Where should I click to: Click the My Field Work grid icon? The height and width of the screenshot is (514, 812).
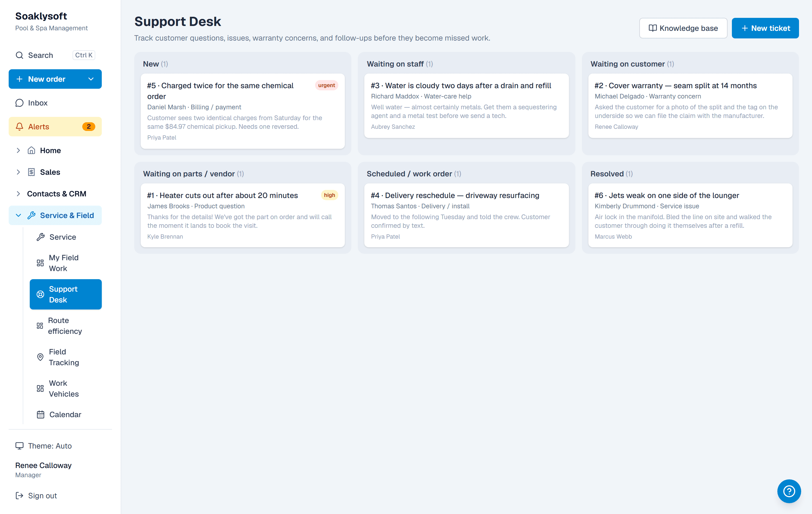click(40, 263)
